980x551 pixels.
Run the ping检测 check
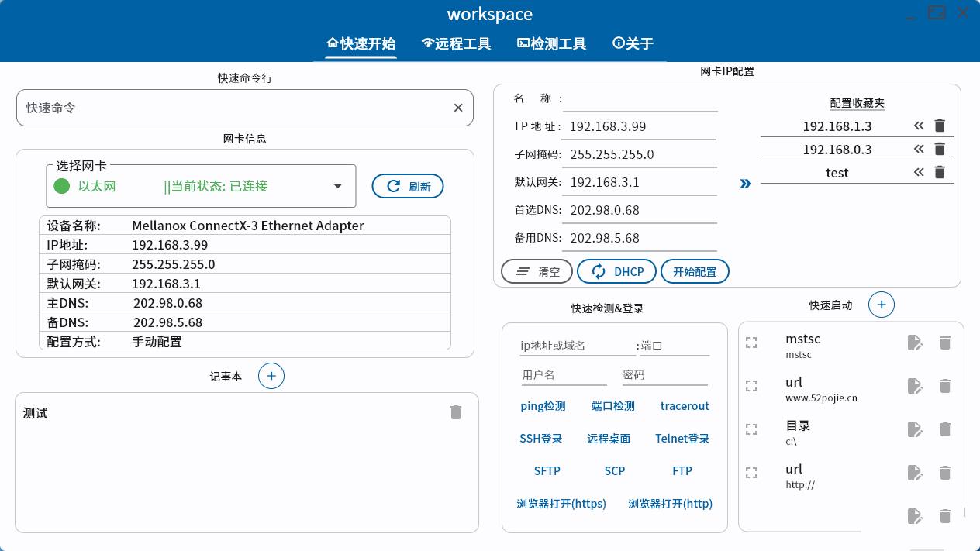543,406
